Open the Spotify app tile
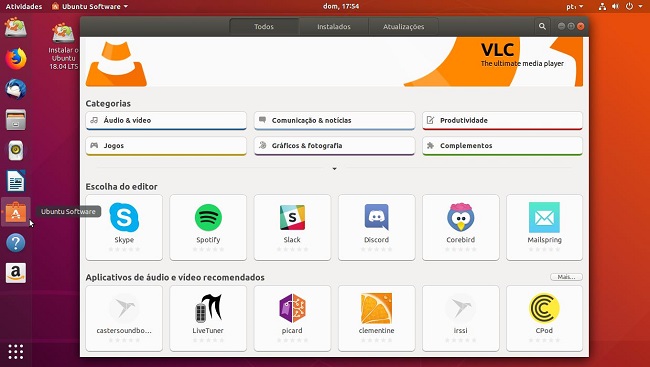 click(208, 227)
